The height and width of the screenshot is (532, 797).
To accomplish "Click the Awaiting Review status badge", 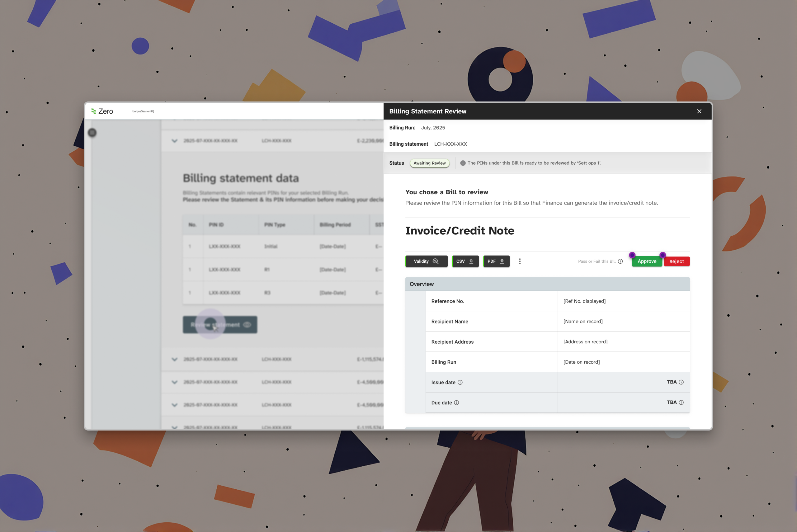I will tap(429, 163).
